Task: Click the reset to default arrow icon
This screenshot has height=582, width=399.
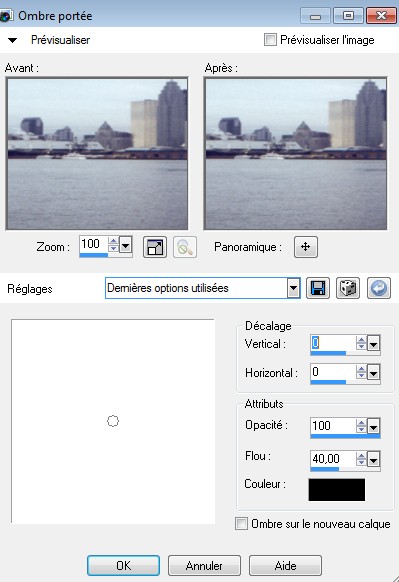Action: [x=379, y=288]
